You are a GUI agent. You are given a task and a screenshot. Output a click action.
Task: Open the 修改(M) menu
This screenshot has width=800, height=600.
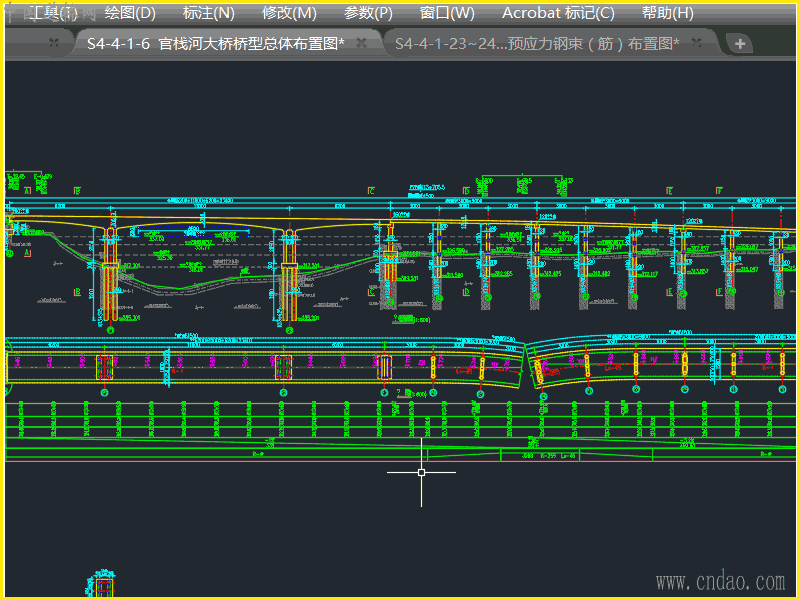[289, 13]
